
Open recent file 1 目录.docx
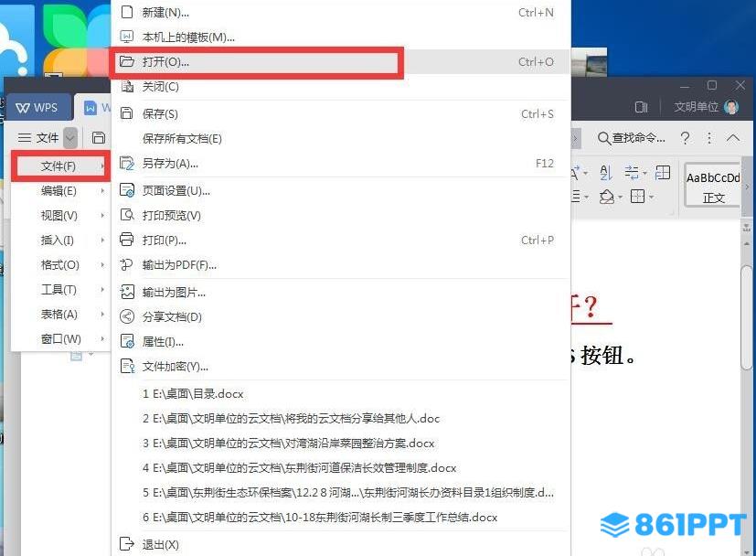341,394
